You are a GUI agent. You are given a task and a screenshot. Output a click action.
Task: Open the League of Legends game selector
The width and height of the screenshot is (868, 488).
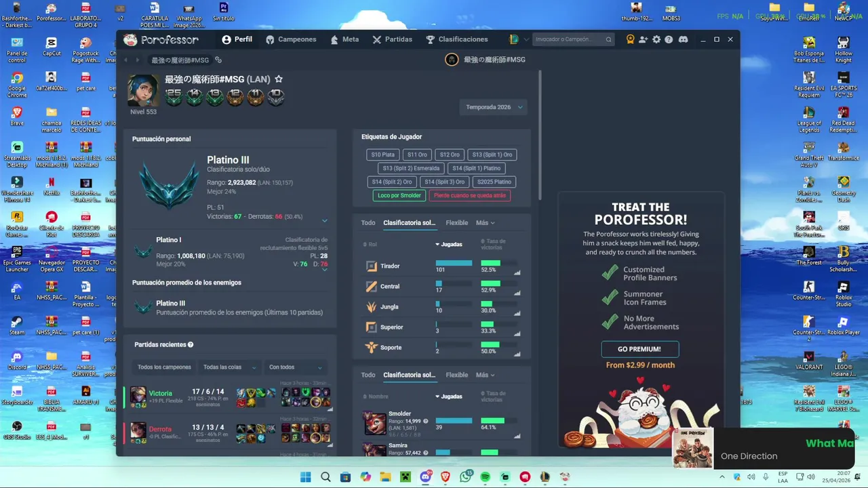(519, 39)
